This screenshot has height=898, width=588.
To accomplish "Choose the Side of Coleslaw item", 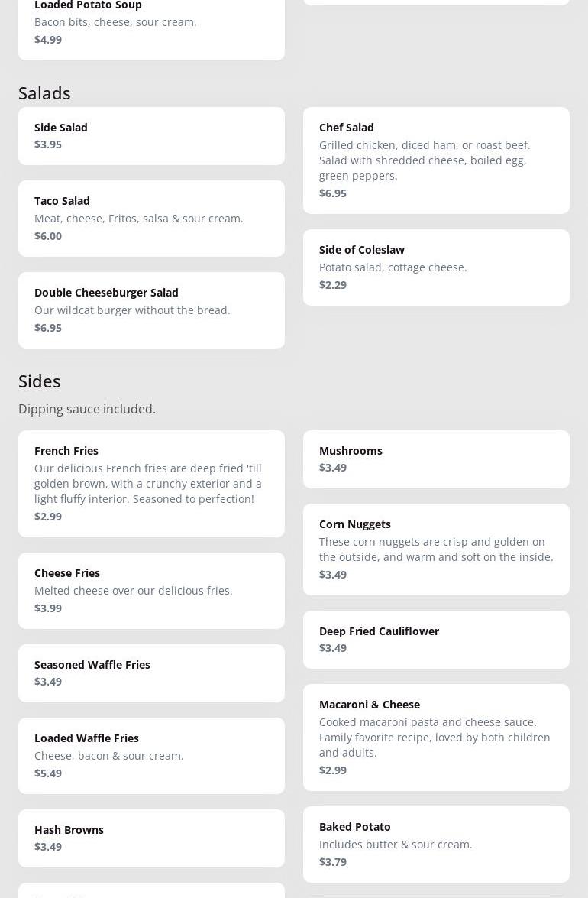I will click(436, 267).
